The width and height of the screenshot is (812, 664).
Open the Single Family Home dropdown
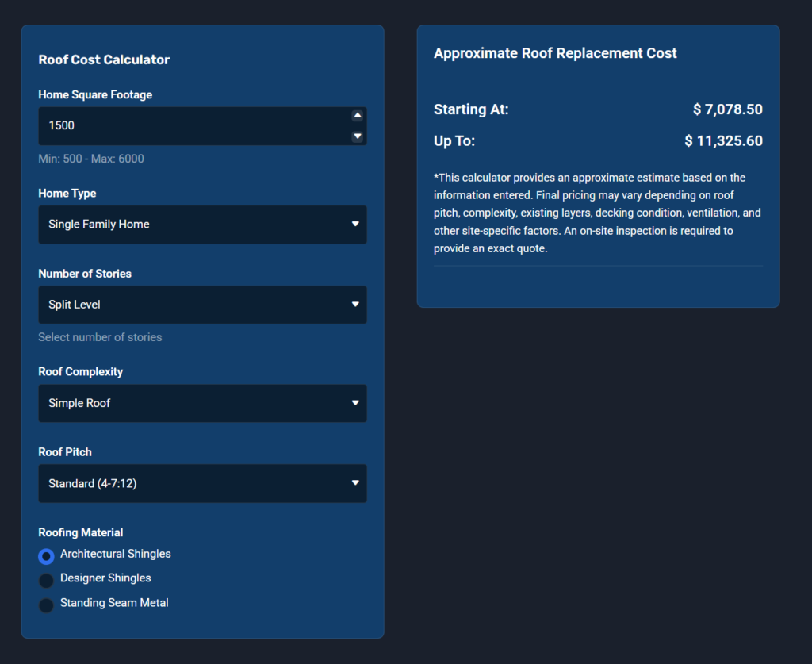[x=190, y=225]
